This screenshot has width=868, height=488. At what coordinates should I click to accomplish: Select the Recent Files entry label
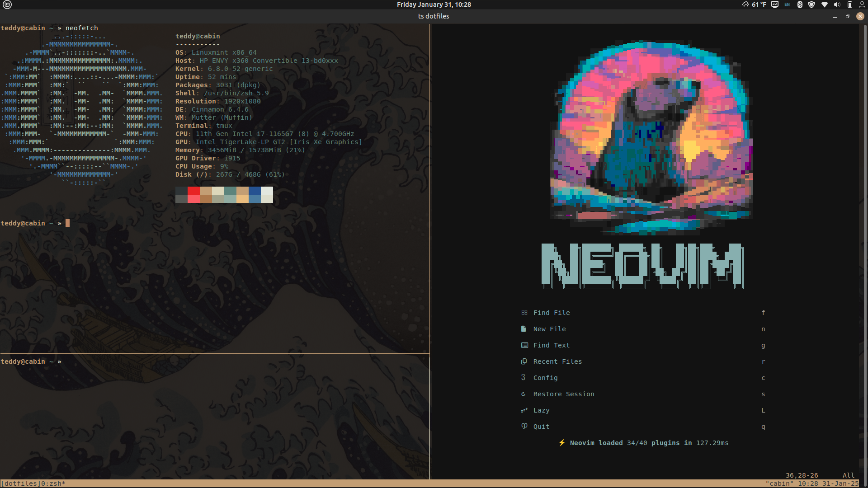click(x=558, y=361)
